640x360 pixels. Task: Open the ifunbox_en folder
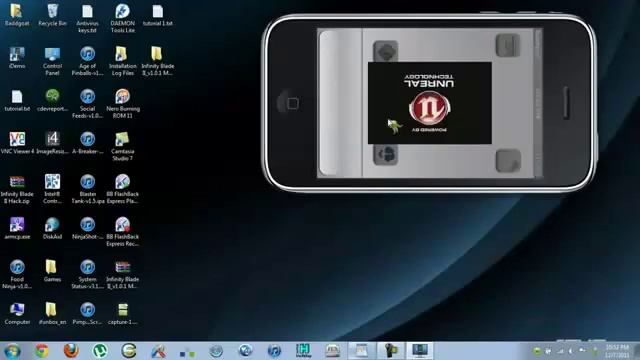[x=52, y=313]
